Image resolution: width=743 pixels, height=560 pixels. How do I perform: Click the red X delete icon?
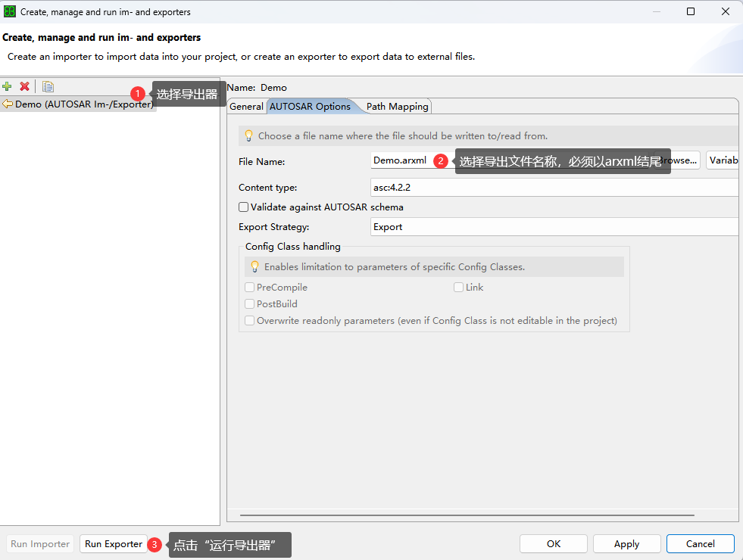(x=24, y=87)
